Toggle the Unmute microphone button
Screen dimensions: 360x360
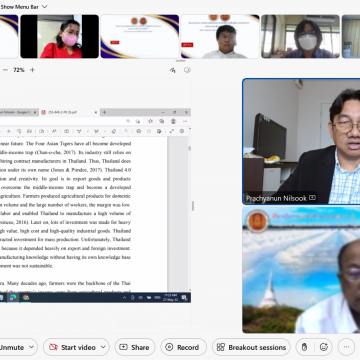(12, 347)
